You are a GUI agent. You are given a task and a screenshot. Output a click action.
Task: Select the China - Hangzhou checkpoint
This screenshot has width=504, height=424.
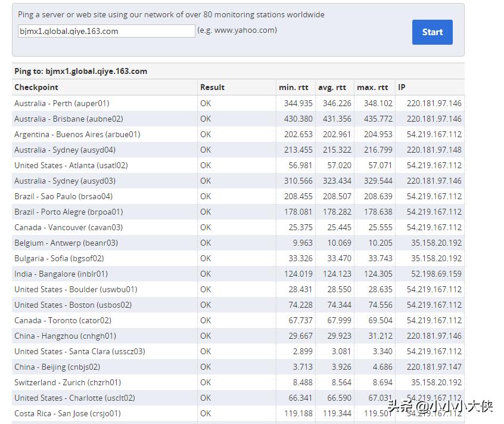tap(66, 336)
